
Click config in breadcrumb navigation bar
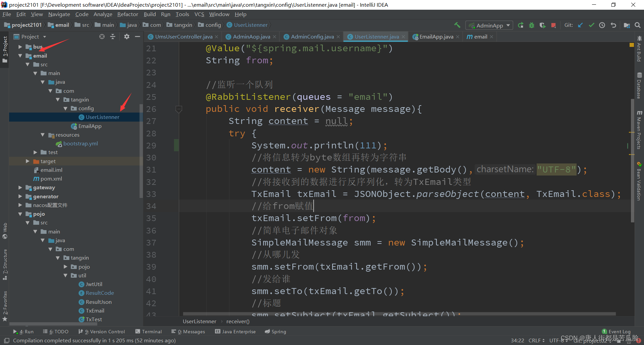click(x=213, y=25)
